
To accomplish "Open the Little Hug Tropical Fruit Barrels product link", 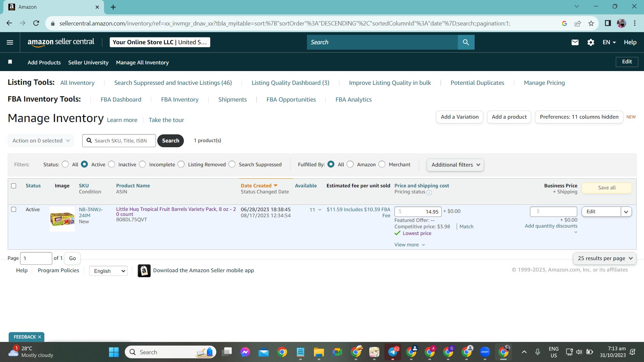I will [x=176, y=212].
